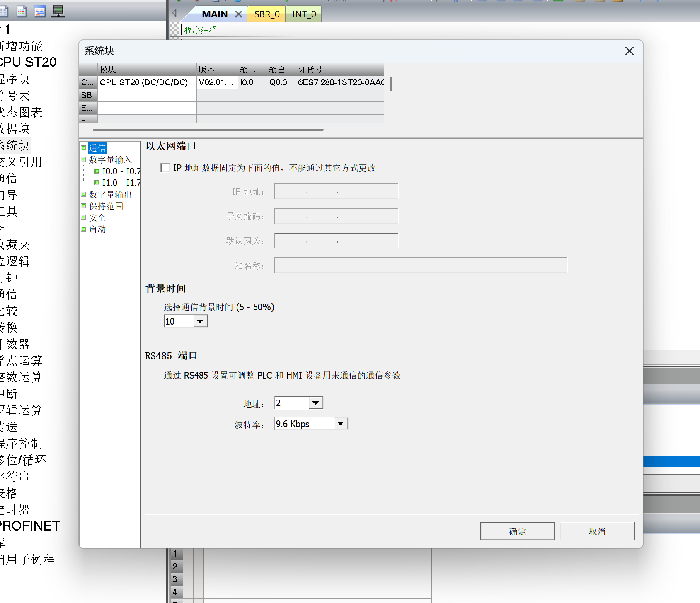Select 数字量输出 in the dialog tree

pyautogui.click(x=110, y=194)
